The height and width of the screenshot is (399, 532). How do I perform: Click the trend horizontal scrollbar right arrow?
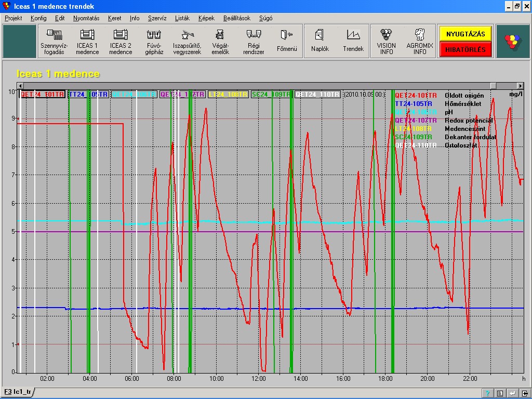click(520, 86)
